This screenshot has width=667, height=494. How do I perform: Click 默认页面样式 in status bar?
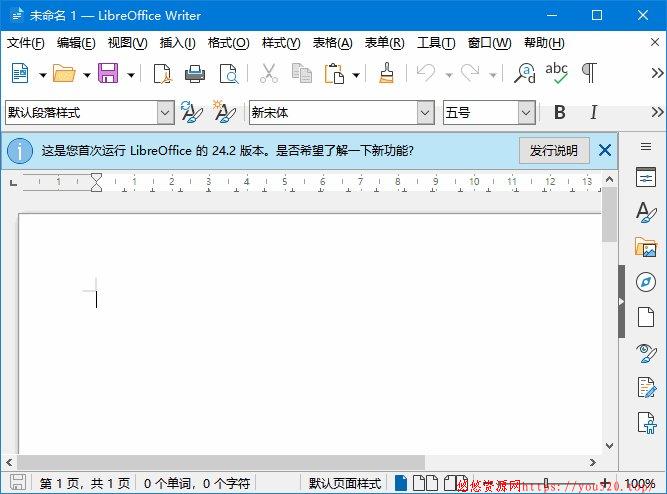[x=345, y=483]
